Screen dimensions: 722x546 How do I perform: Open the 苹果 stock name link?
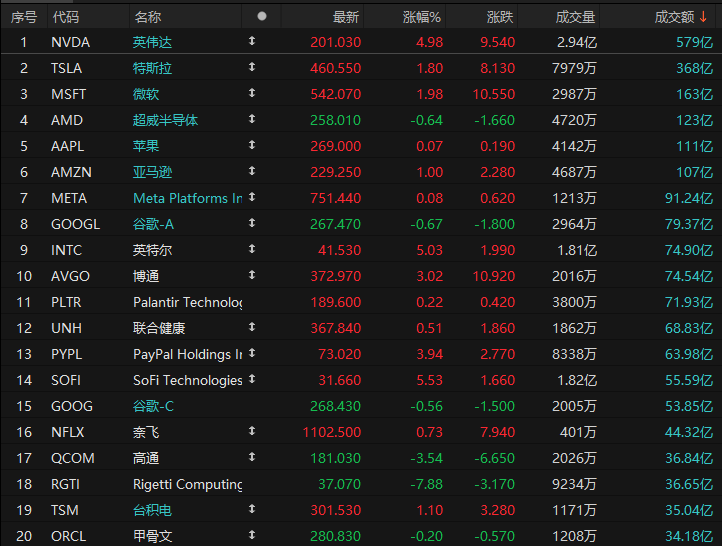coord(146,146)
